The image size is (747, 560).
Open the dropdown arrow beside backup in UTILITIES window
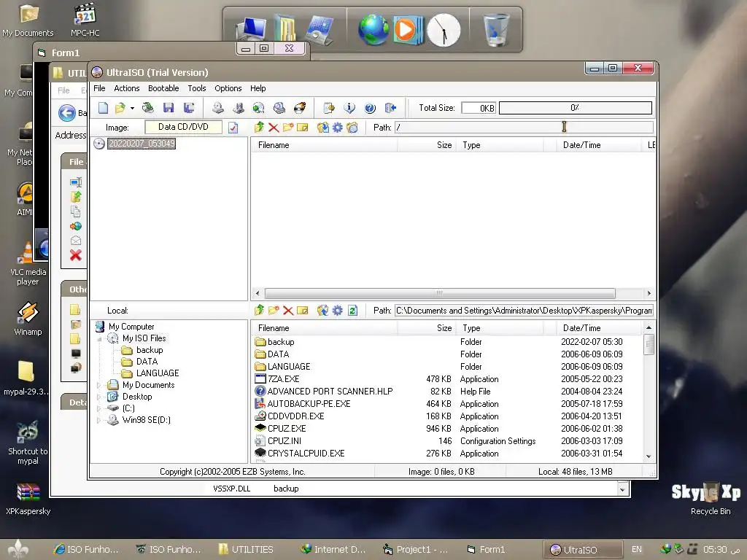(622, 489)
